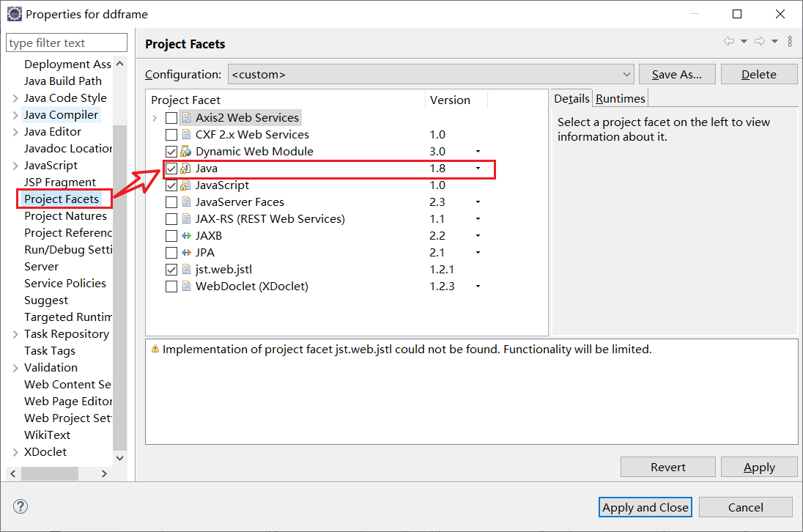Screen dimensions: 803x532
Task: Click the Dynamic Web Module facet icon
Action: (185, 152)
